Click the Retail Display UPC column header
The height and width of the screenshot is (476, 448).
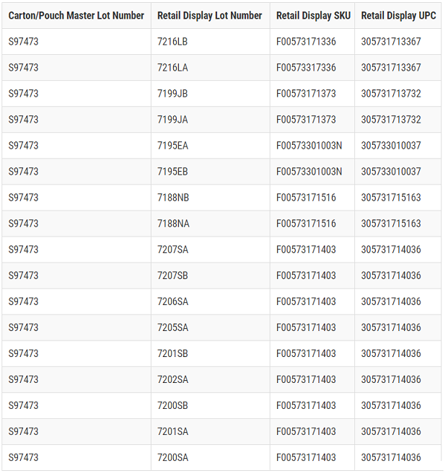click(x=398, y=16)
